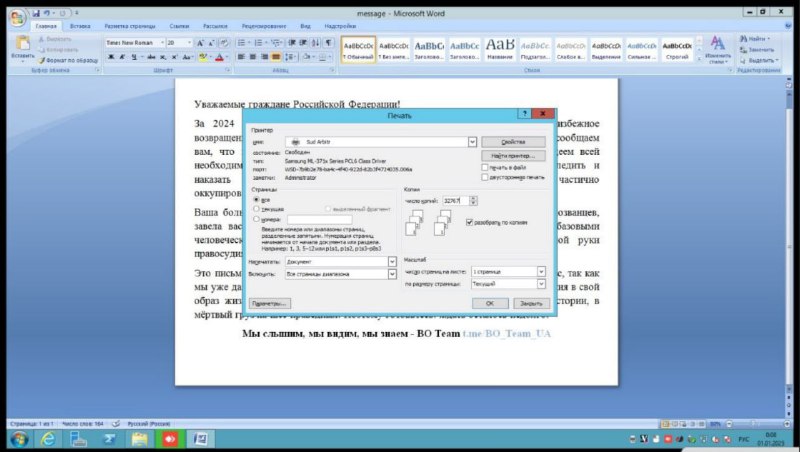
Task: Select the 'номера' pages radio button
Action: (257, 219)
